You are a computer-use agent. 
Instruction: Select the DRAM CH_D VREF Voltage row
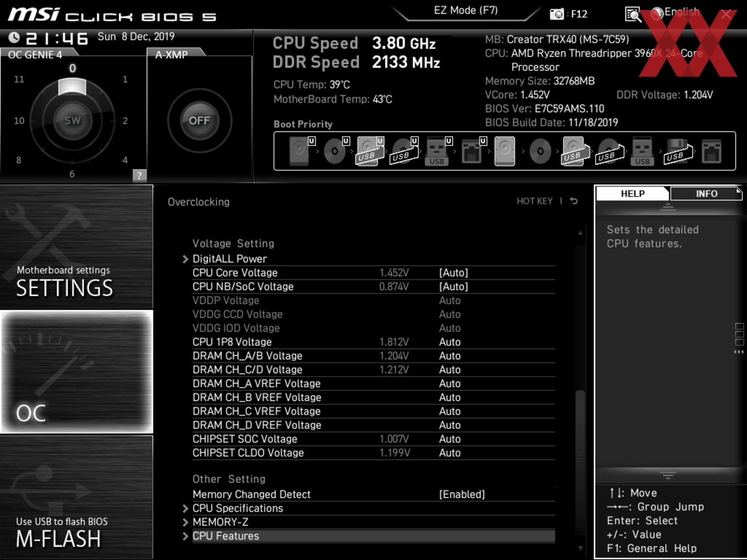[x=374, y=425]
